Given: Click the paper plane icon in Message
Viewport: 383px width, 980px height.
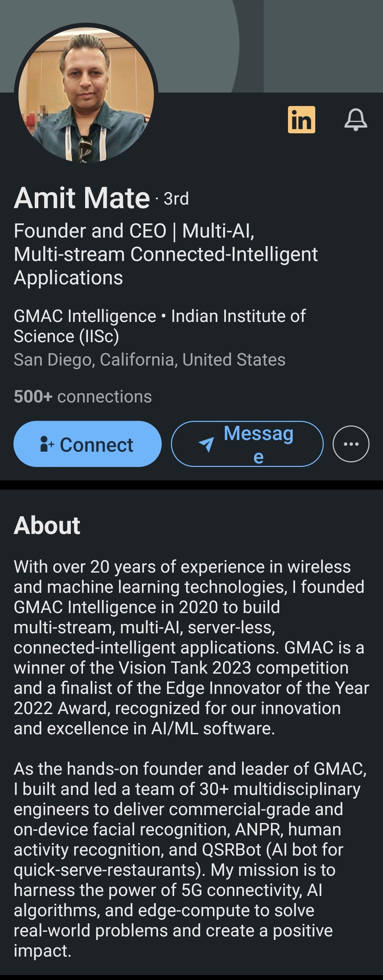Looking at the screenshot, I should click(206, 444).
